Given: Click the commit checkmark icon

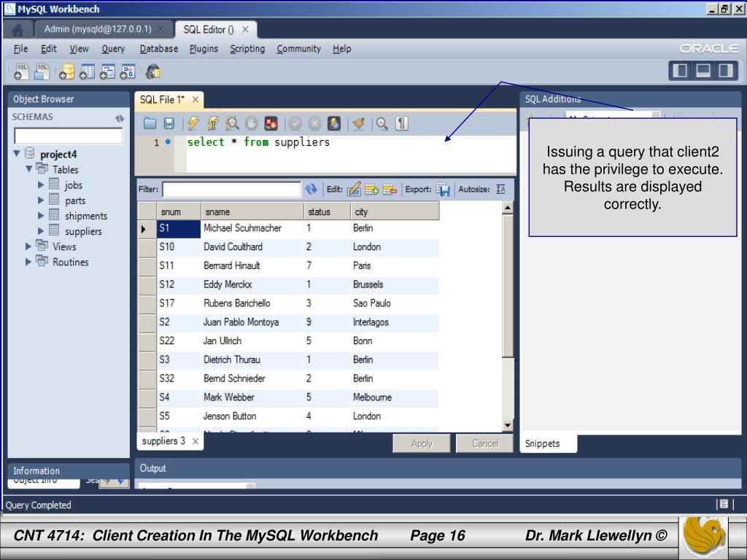Looking at the screenshot, I should point(295,124).
